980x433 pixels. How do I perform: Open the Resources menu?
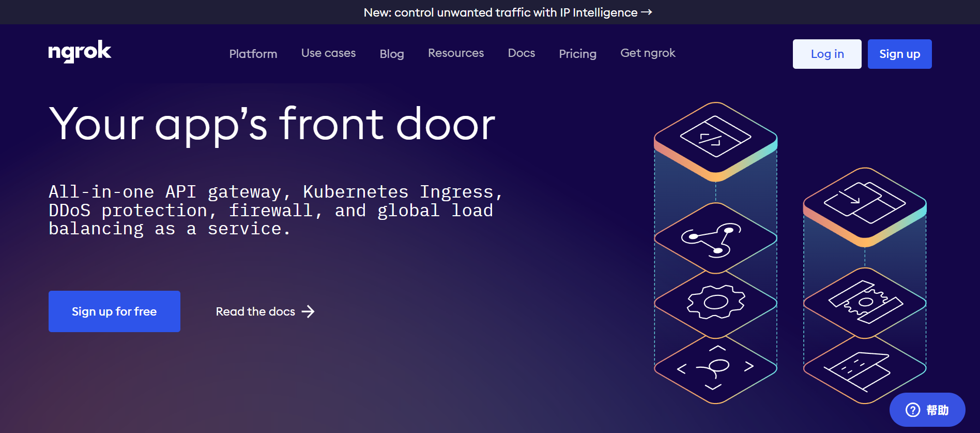tap(456, 53)
